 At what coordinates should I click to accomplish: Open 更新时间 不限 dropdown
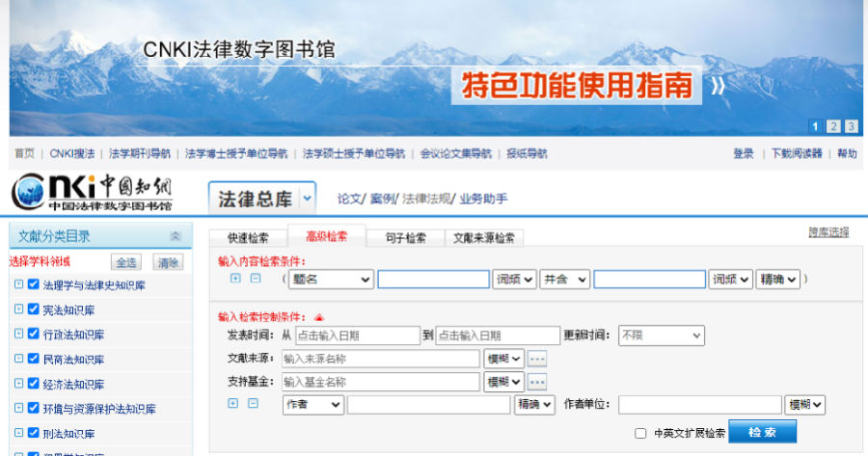pos(661,335)
